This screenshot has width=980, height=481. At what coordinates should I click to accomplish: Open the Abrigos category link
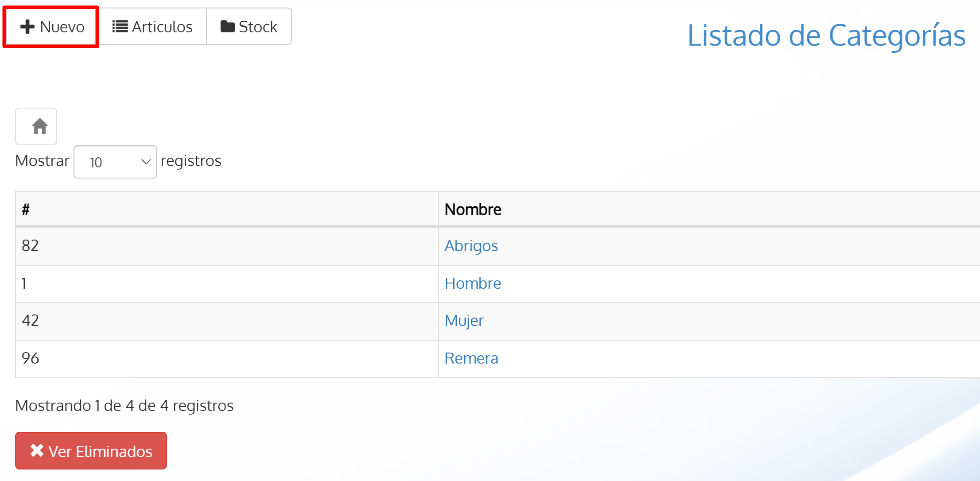tap(471, 246)
